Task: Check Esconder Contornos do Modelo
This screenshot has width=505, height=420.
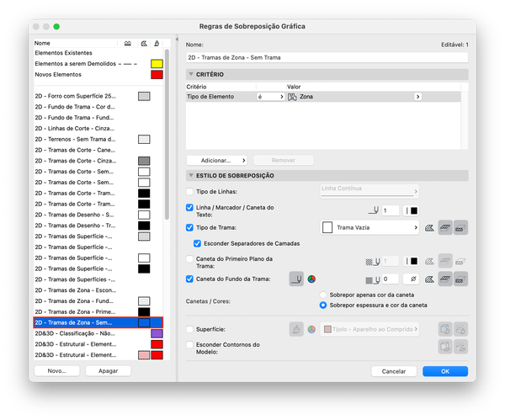Action: click(x=189, y=344)
